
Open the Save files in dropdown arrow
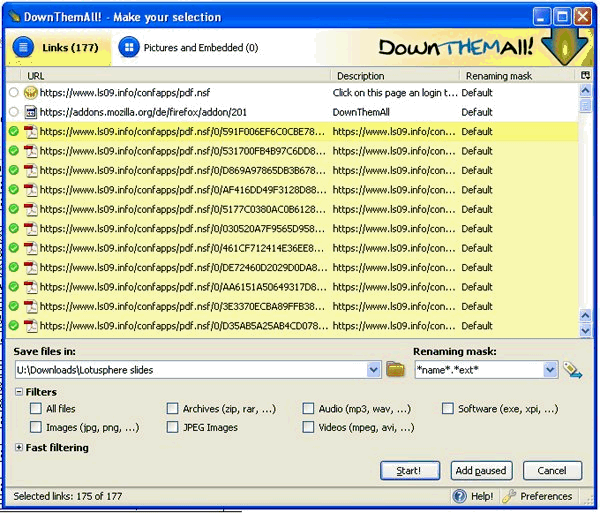coord(373,370)
